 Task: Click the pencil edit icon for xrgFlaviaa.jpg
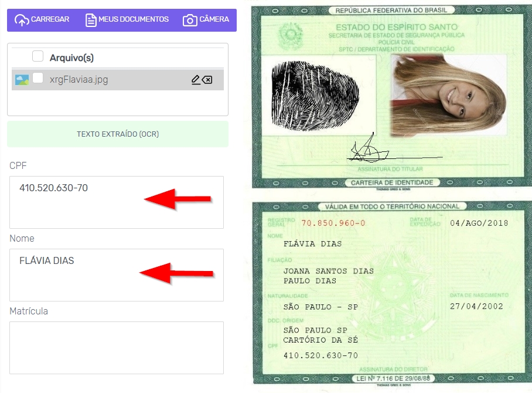pyautogui.click(x=196, y=80)
